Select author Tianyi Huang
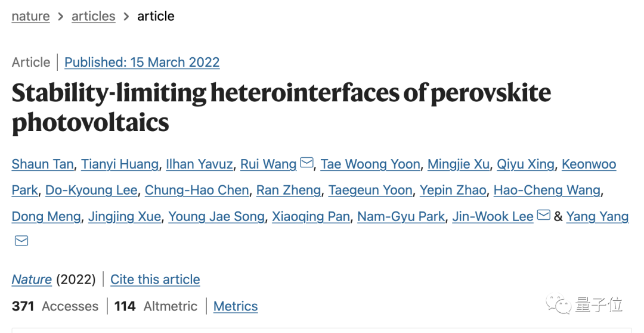 (x=119, y=164)
